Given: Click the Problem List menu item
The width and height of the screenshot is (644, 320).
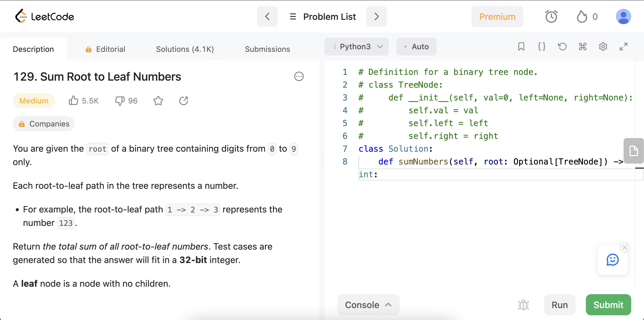Looking at the screenshot, I should pyautogui.click(x=322, y=16).
